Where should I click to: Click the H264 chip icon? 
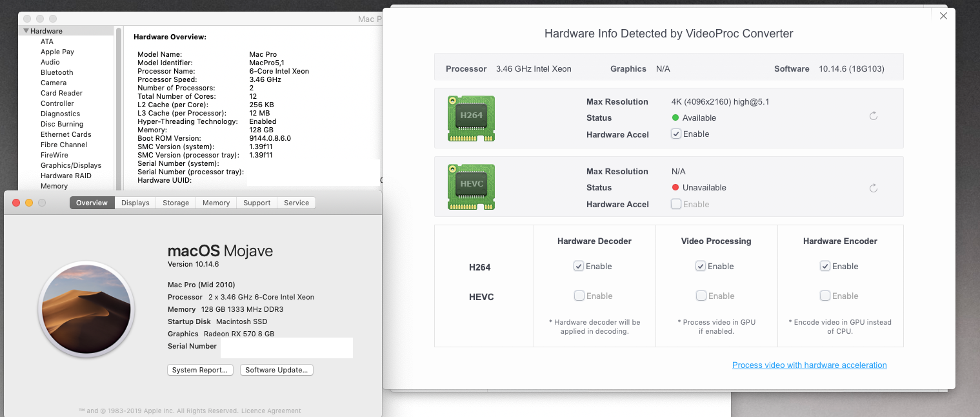(x=471, y=118)
